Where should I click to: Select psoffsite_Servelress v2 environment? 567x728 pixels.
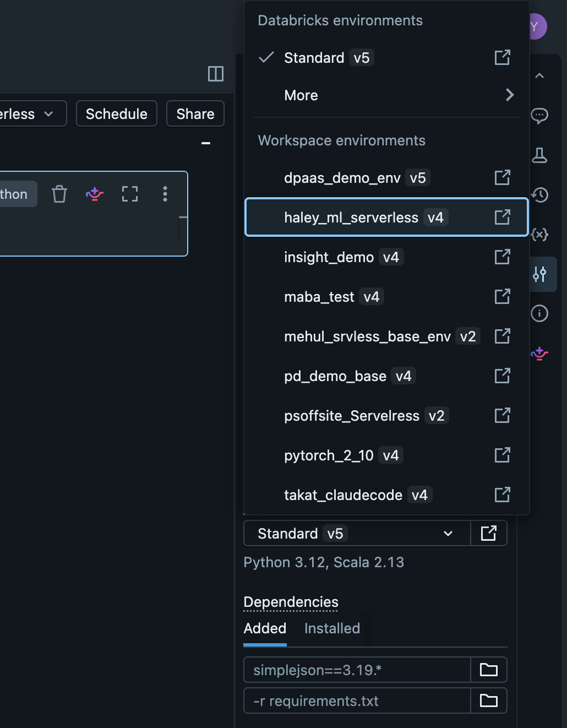[386, 415]
